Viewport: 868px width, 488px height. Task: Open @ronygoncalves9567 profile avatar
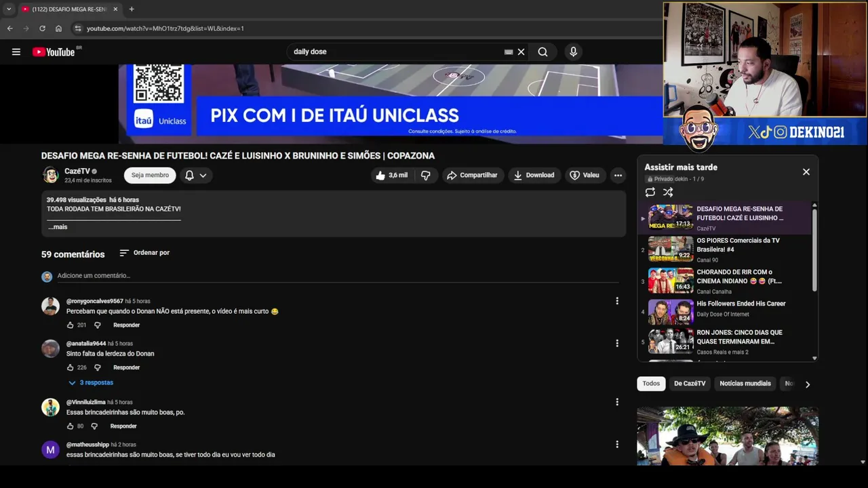click(x=50, y=306)
